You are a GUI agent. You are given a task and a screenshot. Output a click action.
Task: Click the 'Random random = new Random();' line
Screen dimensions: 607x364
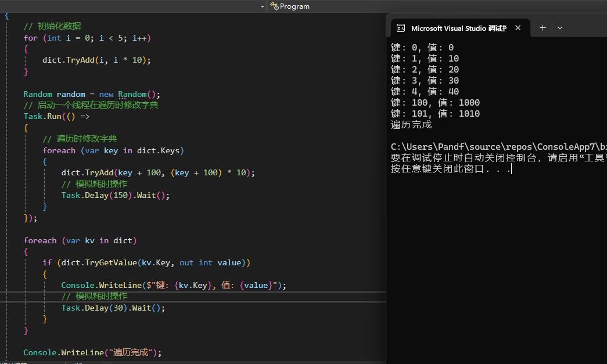tap(92, 95)
